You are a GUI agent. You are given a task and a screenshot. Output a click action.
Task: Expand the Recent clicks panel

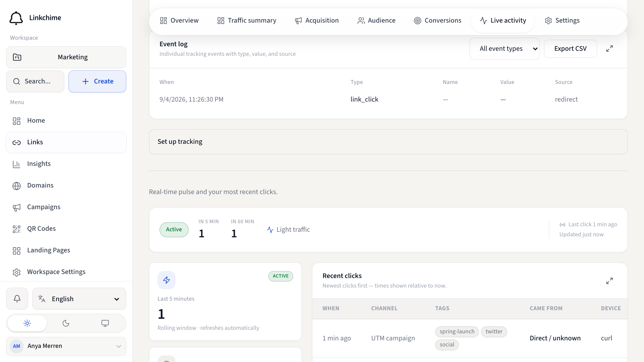click(x=609, y=281)
